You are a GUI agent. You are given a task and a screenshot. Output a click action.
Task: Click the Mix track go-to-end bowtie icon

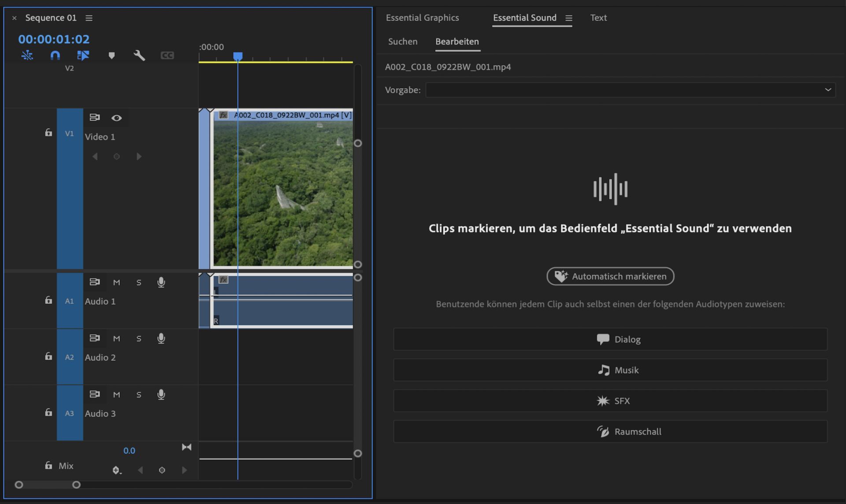point(187,447)
